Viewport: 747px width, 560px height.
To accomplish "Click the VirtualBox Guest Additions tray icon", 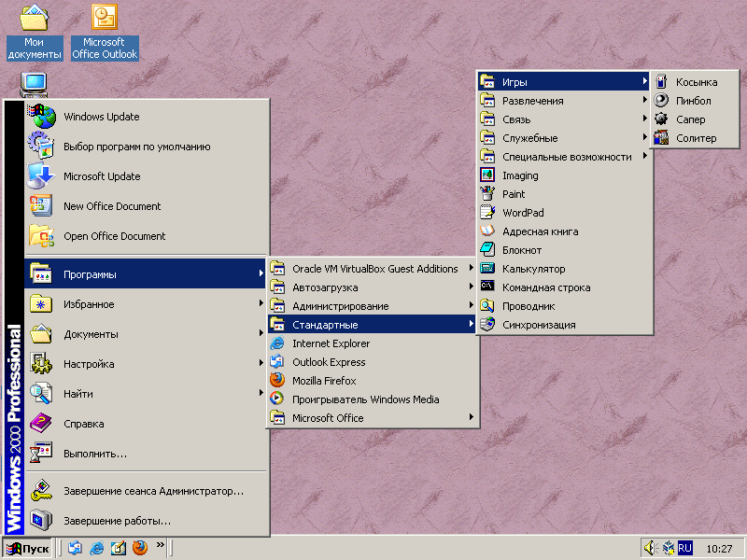I will tap(668, 548).
